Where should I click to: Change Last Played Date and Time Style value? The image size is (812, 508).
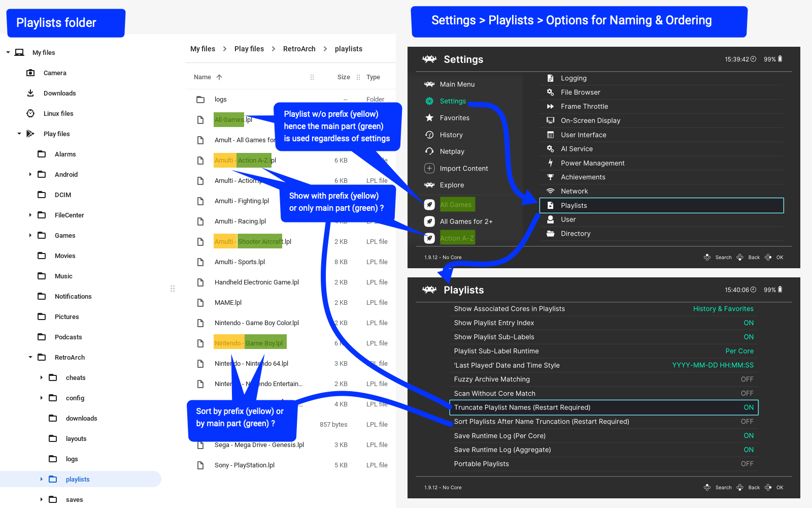pos(713,365)
